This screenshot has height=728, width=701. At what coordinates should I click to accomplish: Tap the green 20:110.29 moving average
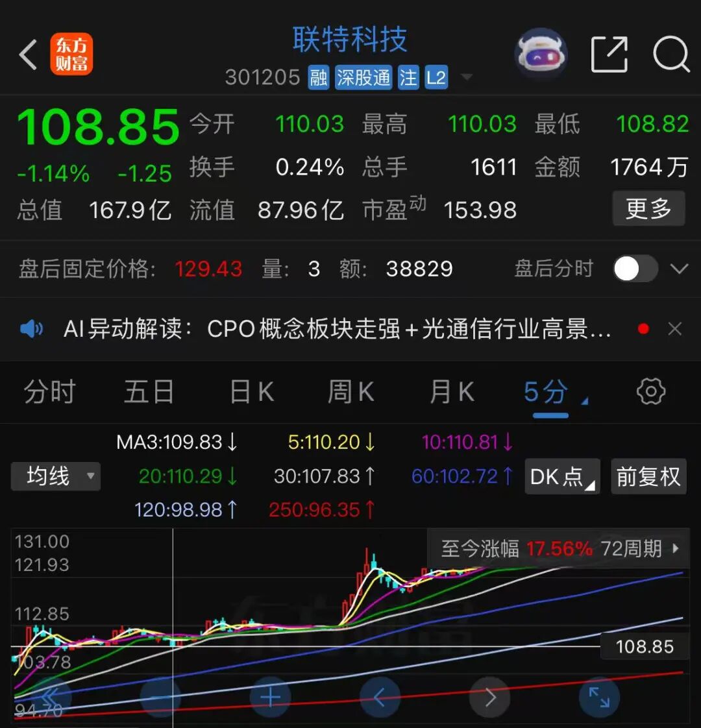point(189,476)
